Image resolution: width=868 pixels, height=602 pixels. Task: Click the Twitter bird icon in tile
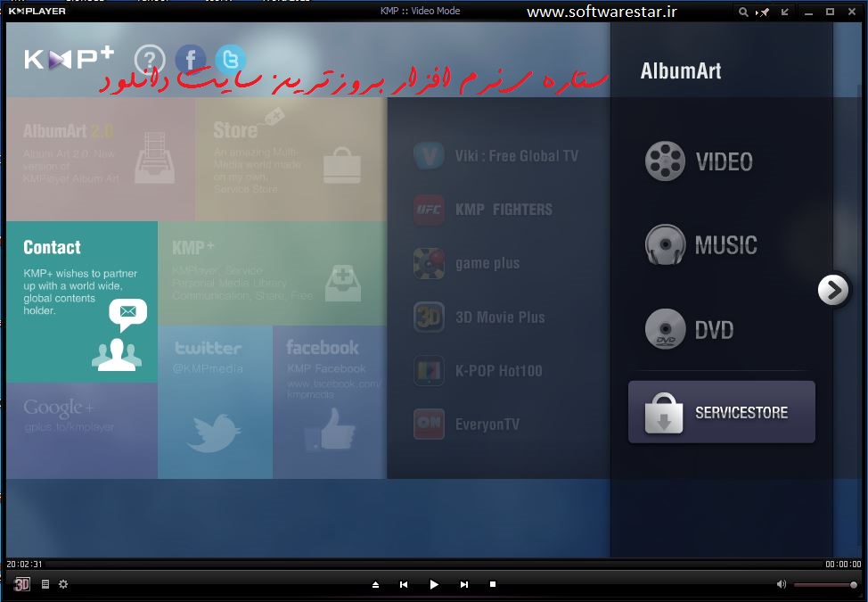point(214,432)
